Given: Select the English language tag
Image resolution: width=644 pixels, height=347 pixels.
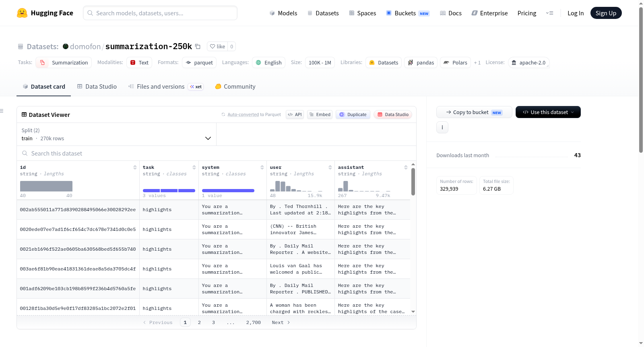Looking at the screenshot, I should [x=269, y=62].
